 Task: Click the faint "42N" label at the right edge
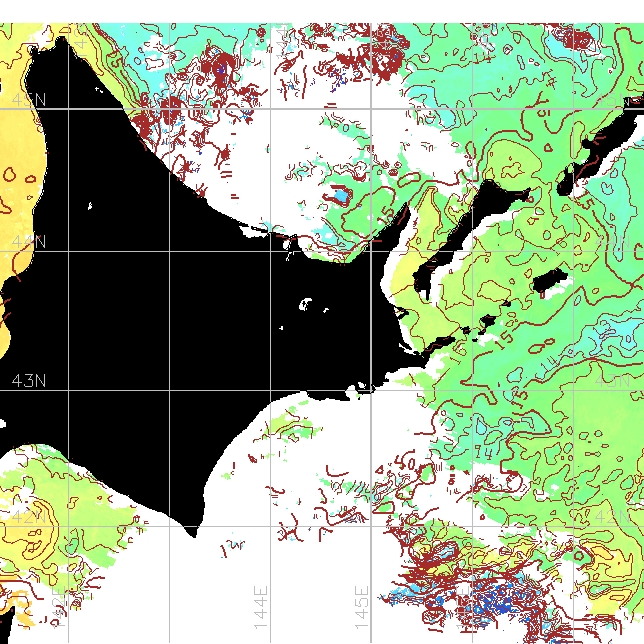pyautogui.click(x=612, y=517)
